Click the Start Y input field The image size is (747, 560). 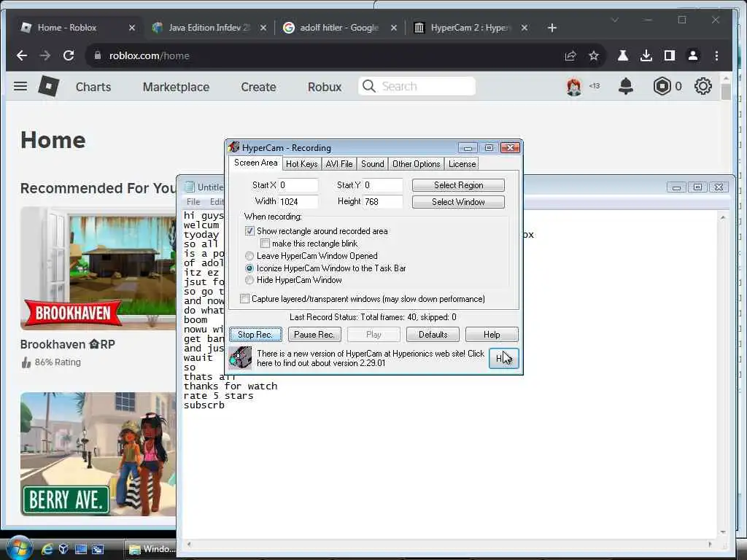[x=383, y=184]
